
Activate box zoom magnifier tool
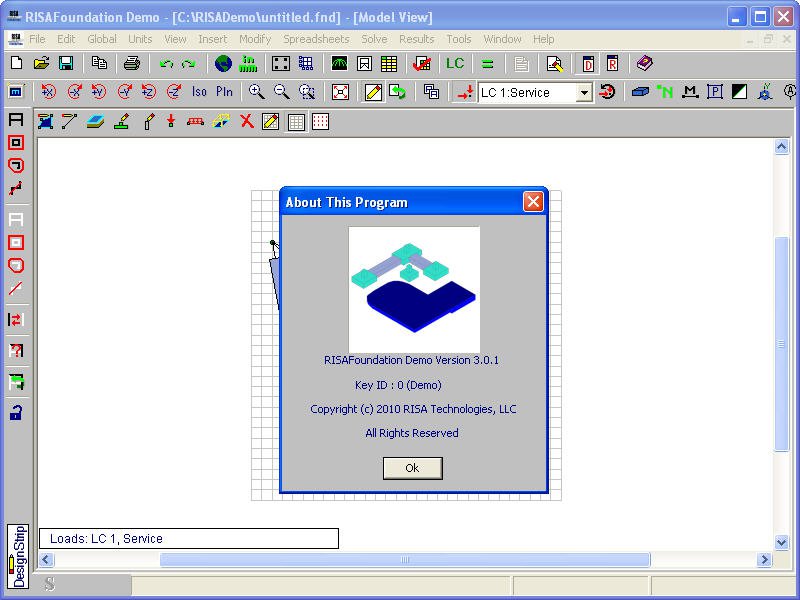pyautogui.click(x=307, y=92)
